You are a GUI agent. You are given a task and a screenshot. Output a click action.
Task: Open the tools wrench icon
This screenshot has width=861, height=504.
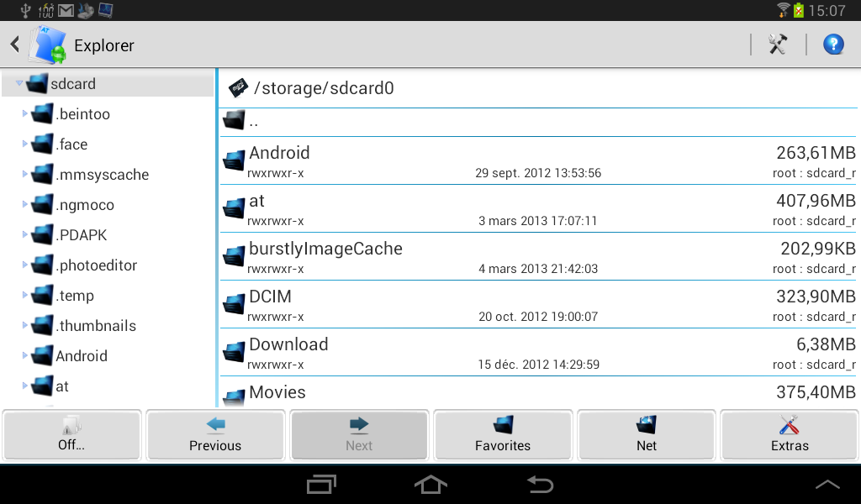coord(779,44)
